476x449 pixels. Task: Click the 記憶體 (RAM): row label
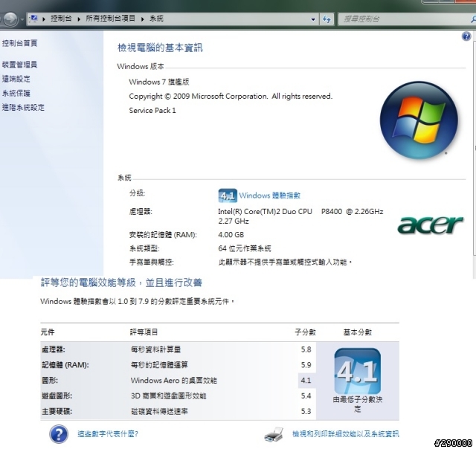pos(65,365)
